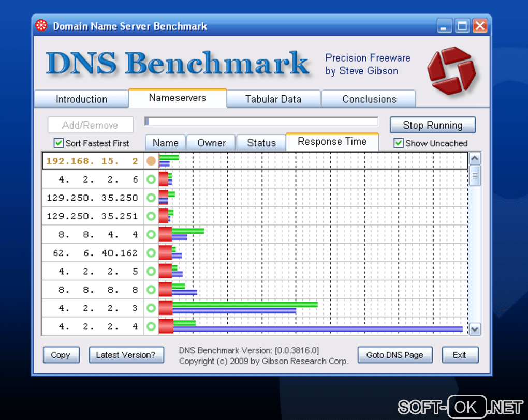
Task: Click the status ring for 8.8.8.8
Action: pyautogui.click(x=151, y=290)
